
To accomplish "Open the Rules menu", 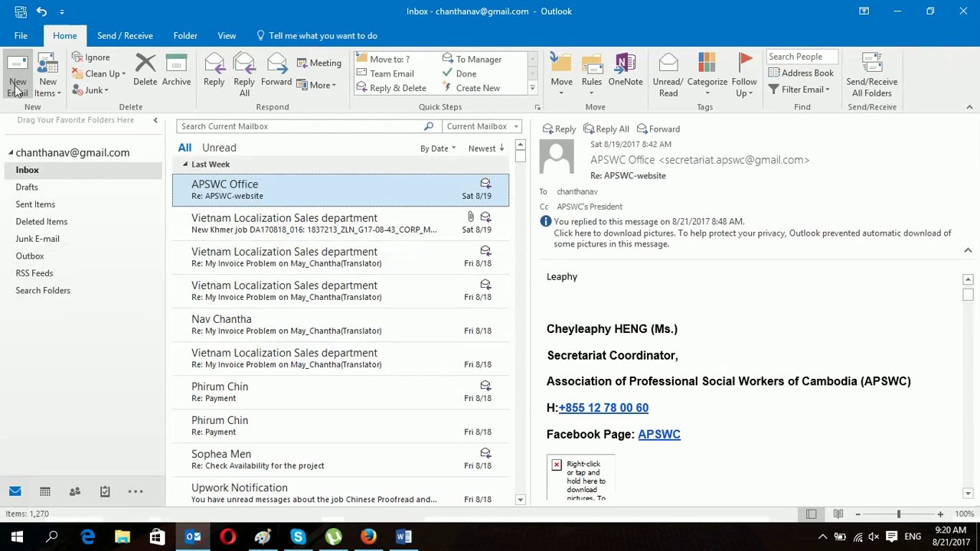I will click(591, 75).
